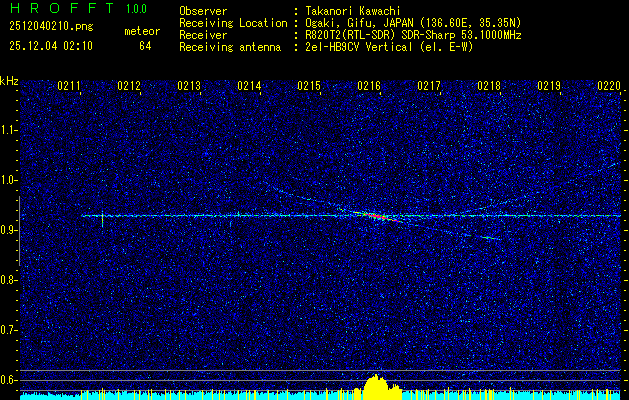Click the 0211 time marker
This screenshot has height=400, width=629.
[69, 85]
